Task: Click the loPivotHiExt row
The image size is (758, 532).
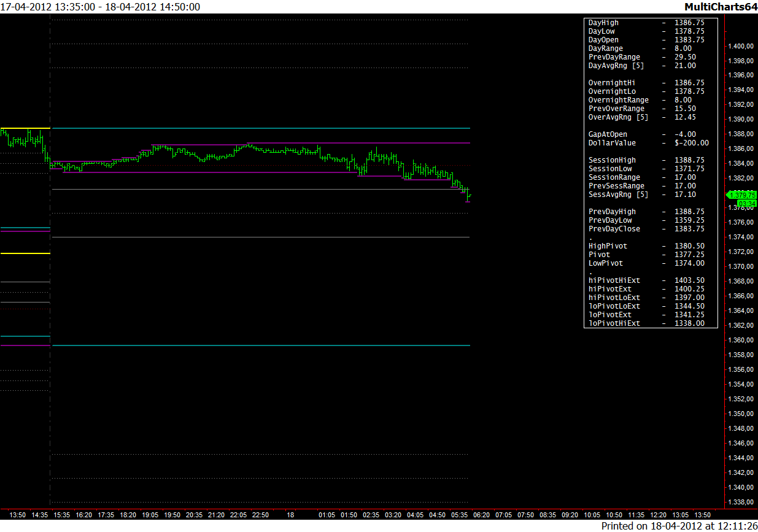Action: tap(646, 323)
